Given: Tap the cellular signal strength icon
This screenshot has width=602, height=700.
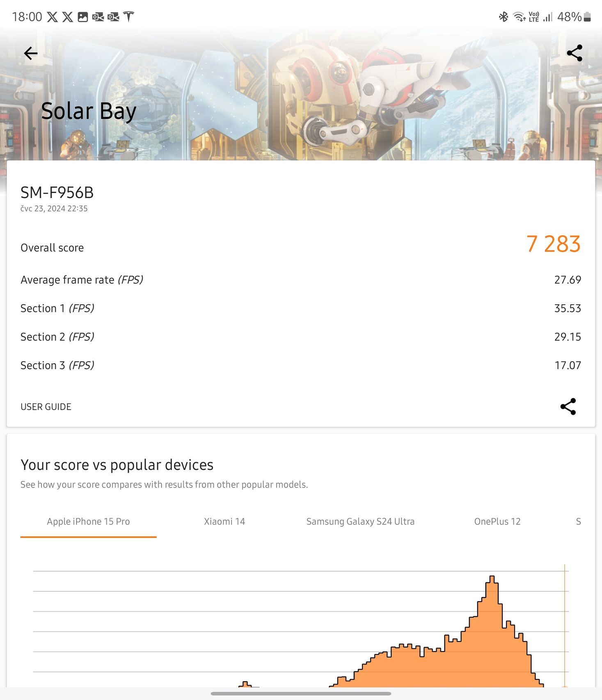Looking at the screenshot, I should [548, 17].
